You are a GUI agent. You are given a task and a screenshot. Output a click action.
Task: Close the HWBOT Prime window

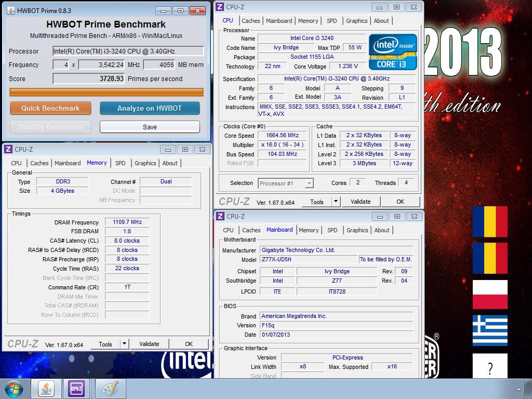pos(197,11)
